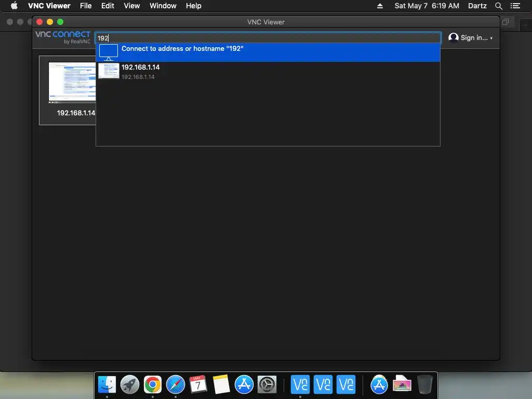Open Google Chrome from the Dock
This screenshot has height=399, width=532.
click(x=153, y=384)
